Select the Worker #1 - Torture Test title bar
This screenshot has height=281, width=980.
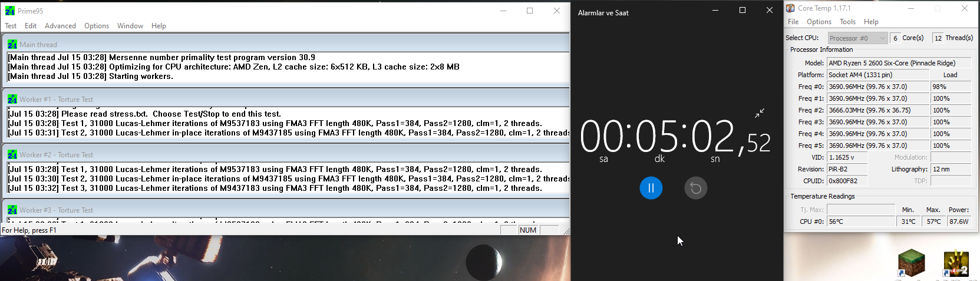click(288, 99)
